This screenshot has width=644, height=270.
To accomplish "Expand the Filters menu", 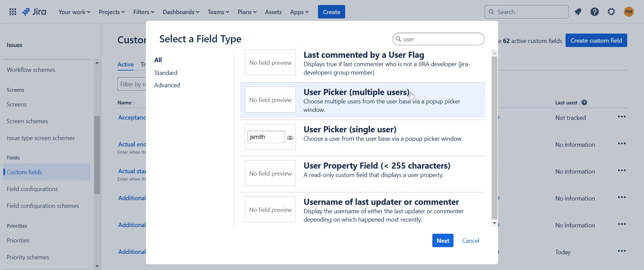I will (x=144, y=12).
